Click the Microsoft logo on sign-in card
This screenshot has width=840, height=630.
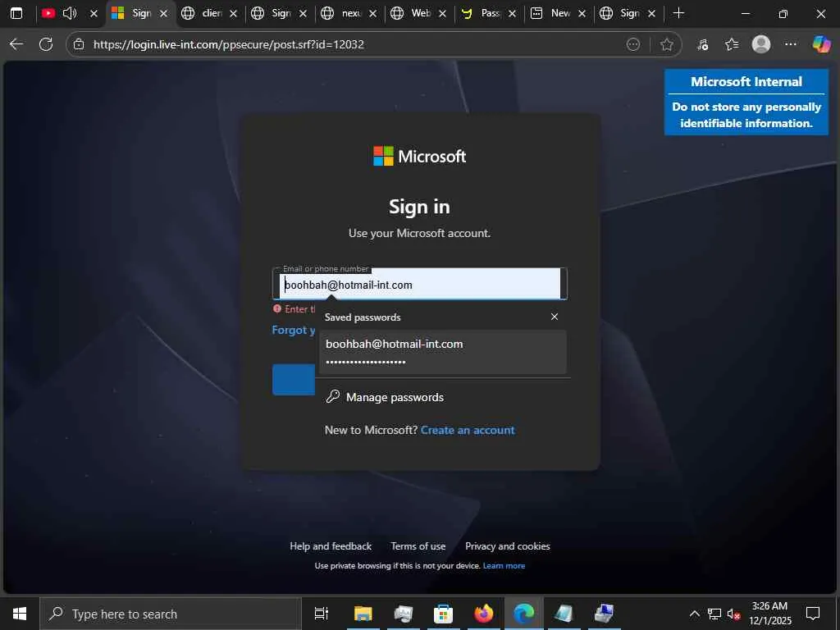[x=419, y=156]
